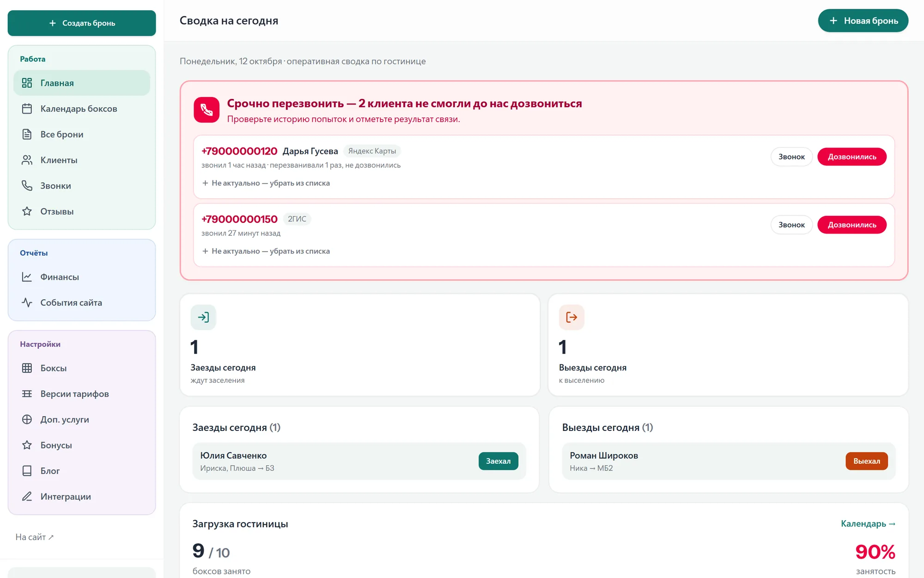Mark Дозвонились for +79000000150

[852, 225]
